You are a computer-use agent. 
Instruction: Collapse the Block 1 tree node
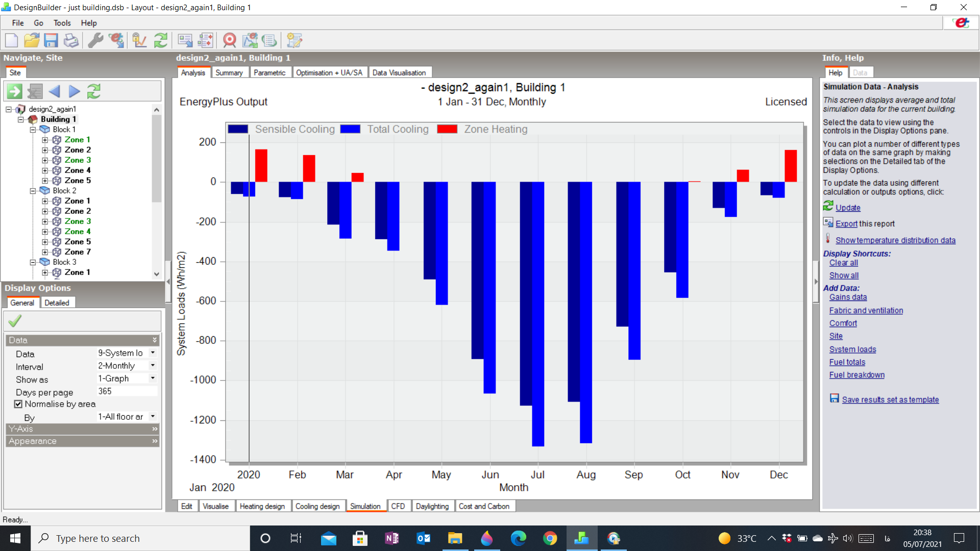click(33, 130)
